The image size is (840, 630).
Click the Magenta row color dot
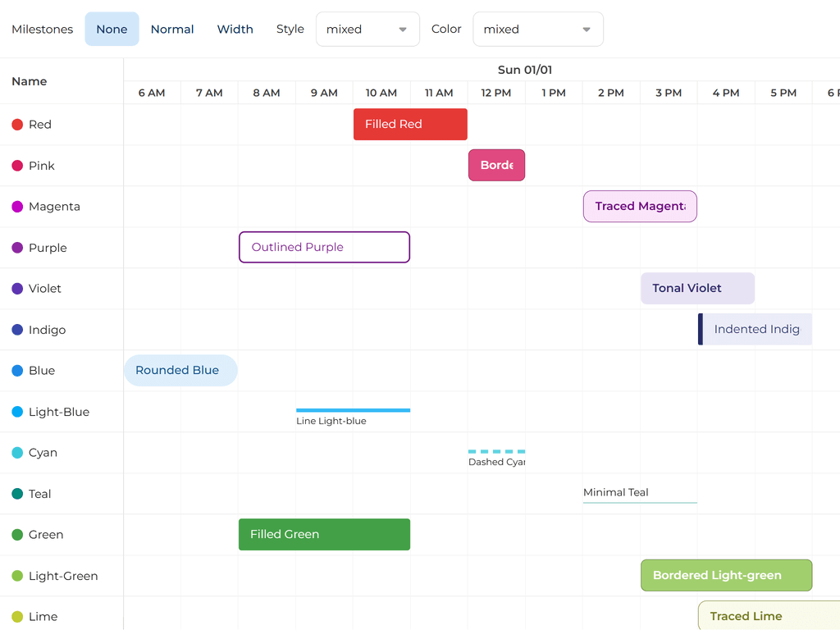tap(17, 207)
